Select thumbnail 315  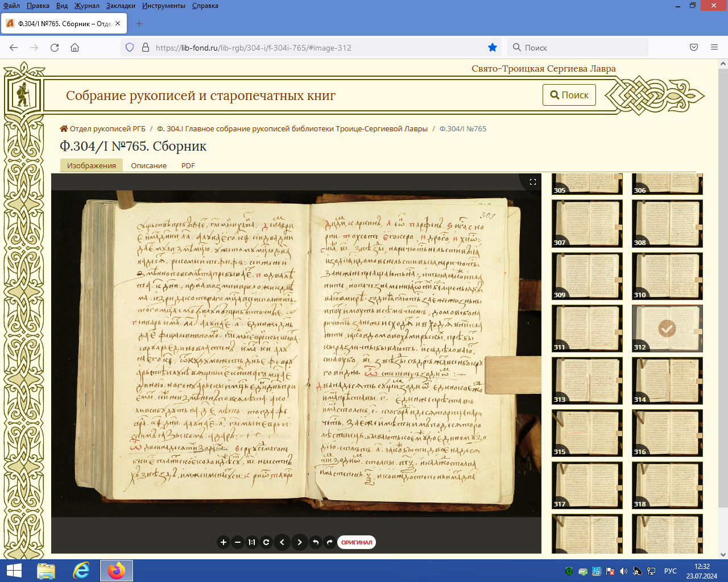pos(587,433)
